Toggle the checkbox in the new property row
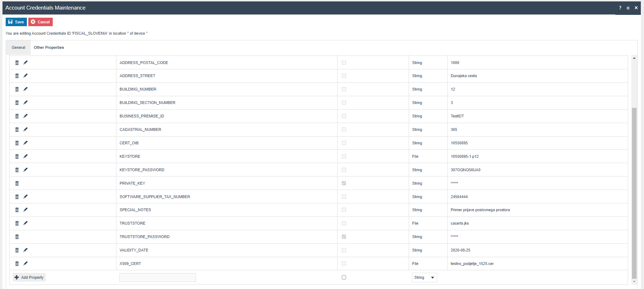This screenshot has width=644, height=289. [x=344, y=277]
